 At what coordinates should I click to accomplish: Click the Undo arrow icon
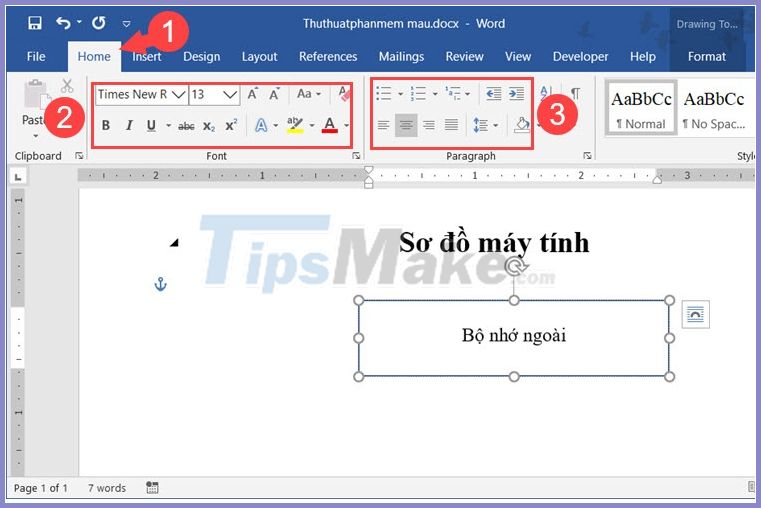click(63, 23)
